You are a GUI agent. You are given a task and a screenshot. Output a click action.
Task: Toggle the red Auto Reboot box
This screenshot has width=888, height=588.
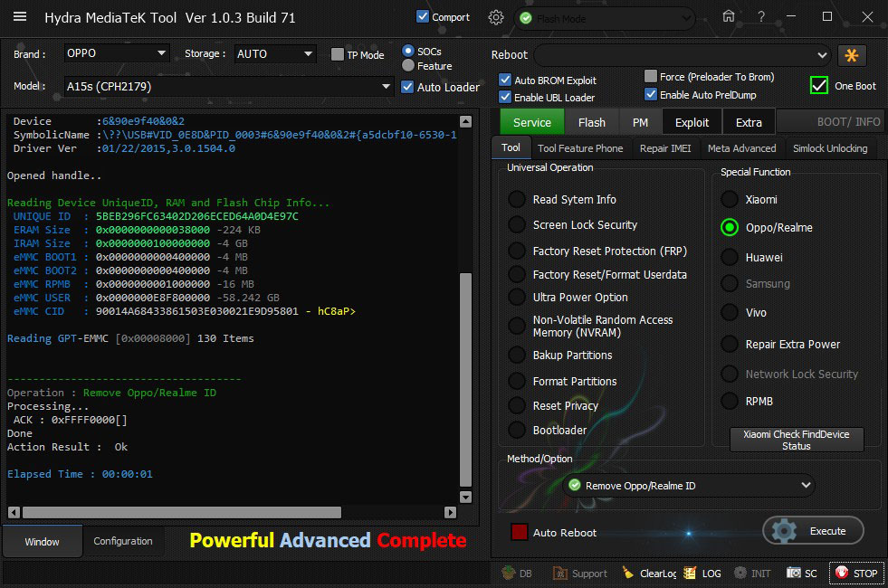tap(520, 532)
